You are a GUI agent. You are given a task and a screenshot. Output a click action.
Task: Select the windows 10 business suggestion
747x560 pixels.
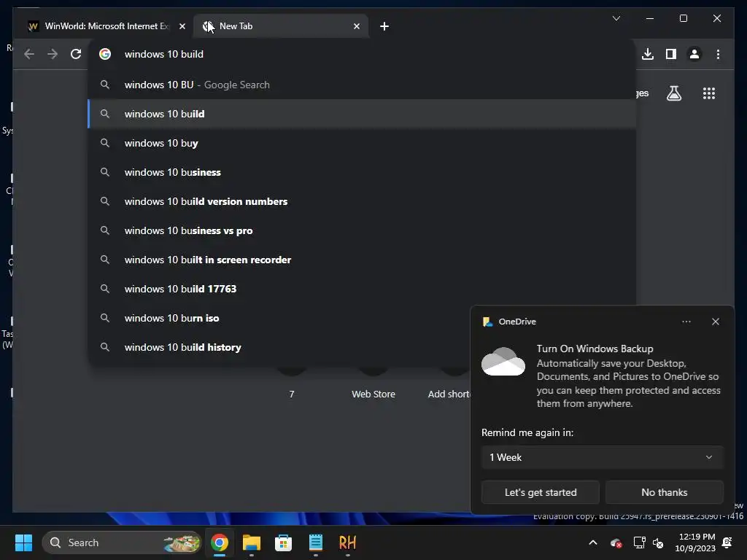pyautogui.click(x=362, y=172)
